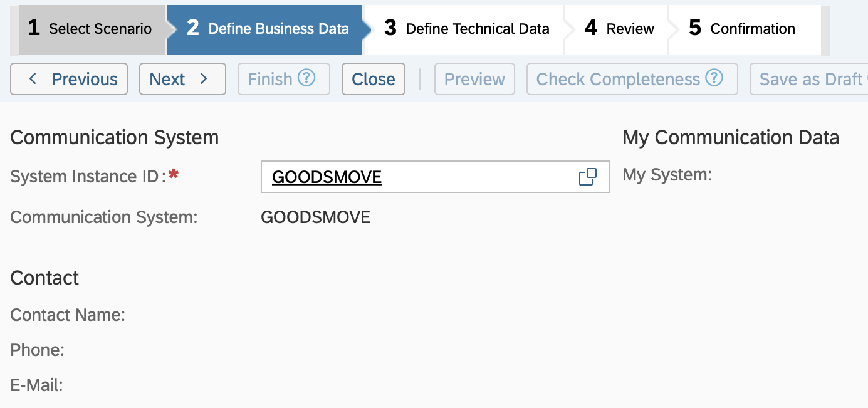Switch to step 5 Confirmation
Viewport: 868px width, 408px height.
click(742, 29)
